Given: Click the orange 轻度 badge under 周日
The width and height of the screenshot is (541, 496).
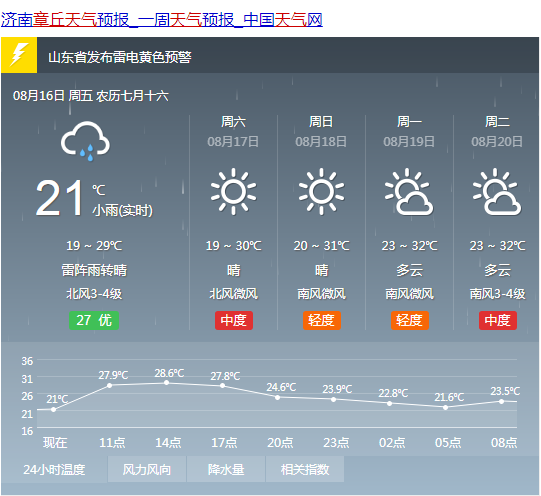Looking at the screenshot, I should tap(322, 320).
